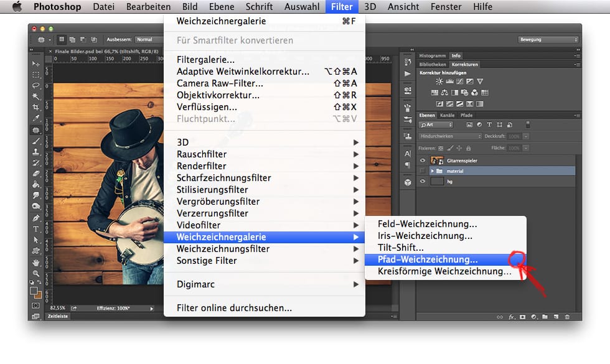Screen dimensions: 610x364
Task: Add a Channel Mixer adjustment
Action: (x=474, y=93)
